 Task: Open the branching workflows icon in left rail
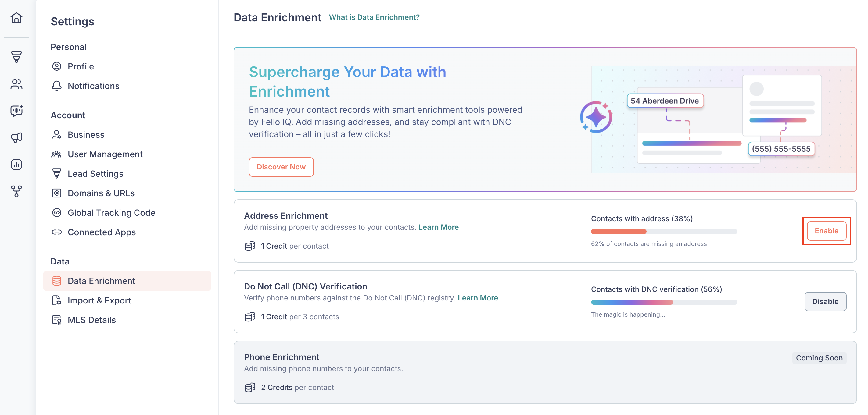tap(16, 191)
